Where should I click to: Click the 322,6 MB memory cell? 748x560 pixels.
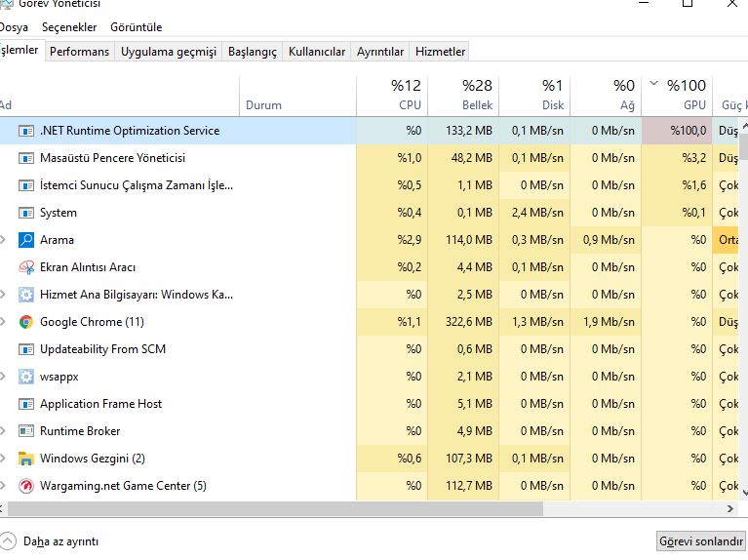tap(463, 322)
